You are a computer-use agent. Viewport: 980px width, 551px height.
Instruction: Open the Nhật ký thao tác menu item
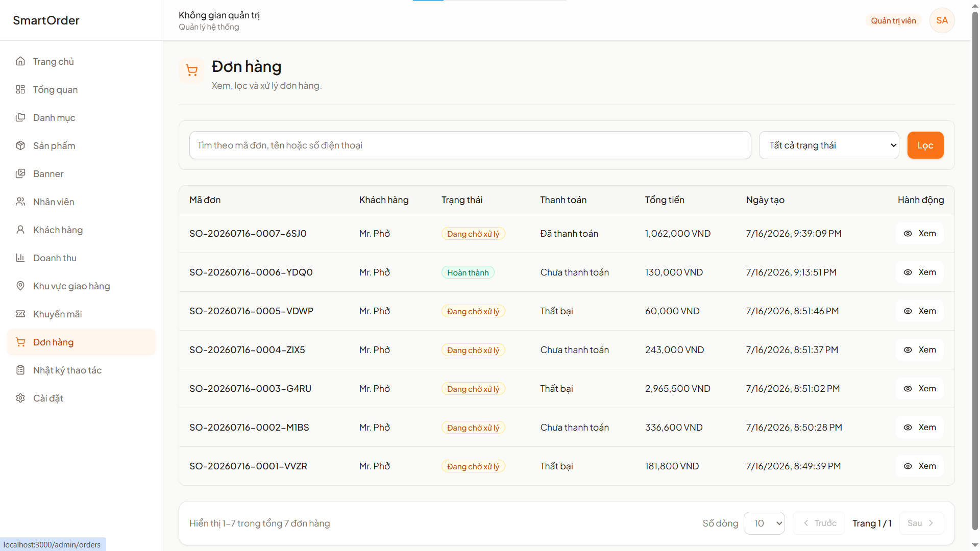[82, 370]
